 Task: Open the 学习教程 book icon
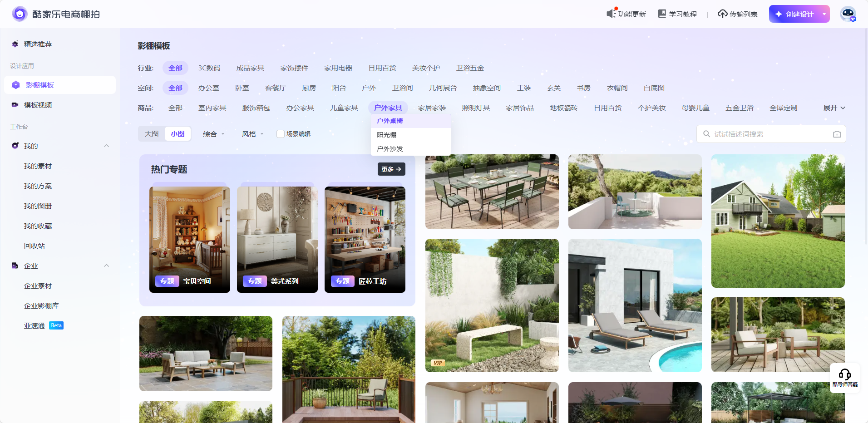click(x=662, y=14)
